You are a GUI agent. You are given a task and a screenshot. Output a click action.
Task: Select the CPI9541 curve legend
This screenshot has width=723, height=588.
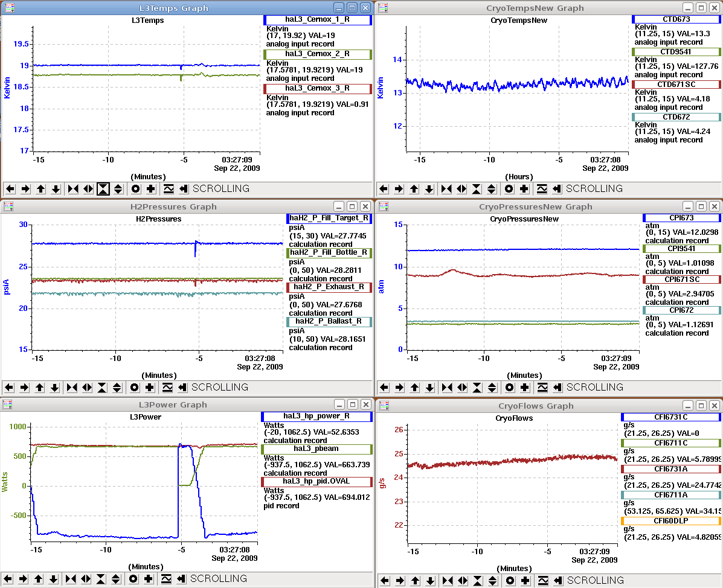tap(682, 249)
